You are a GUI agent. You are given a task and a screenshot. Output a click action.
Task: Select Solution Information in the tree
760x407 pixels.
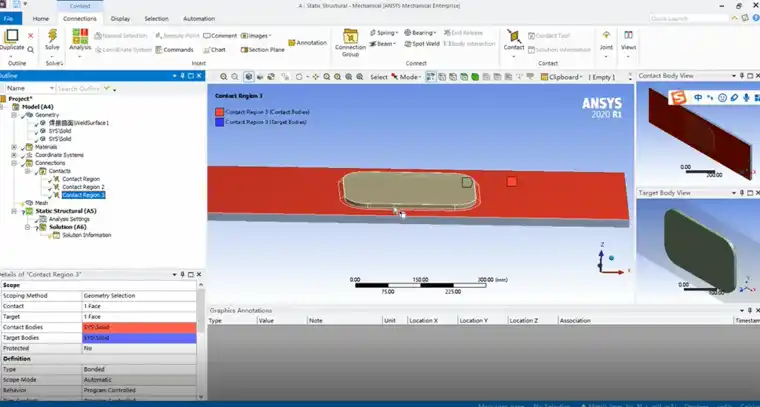(x=87, y=235)
